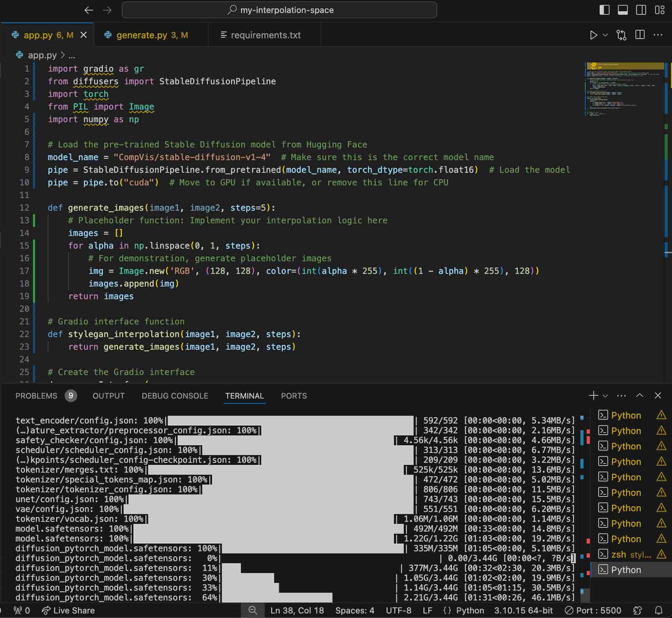Viewport: 672px width, 618px height.
Task: Toggle the Primary Side Bar
Action: (604, 10)
